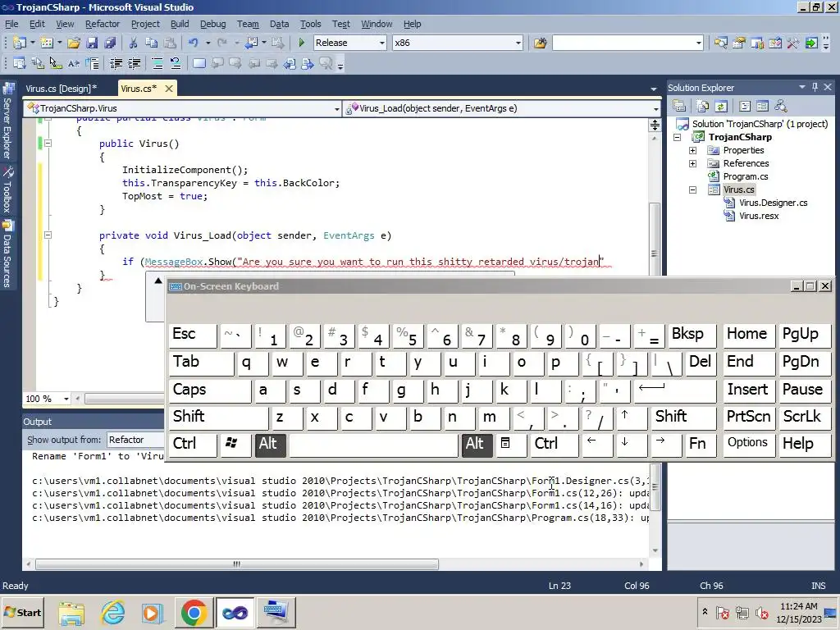Click the Cut scissors icon
Screen dimensions: 840x630
pyautogui.click(x=134, y=43)
